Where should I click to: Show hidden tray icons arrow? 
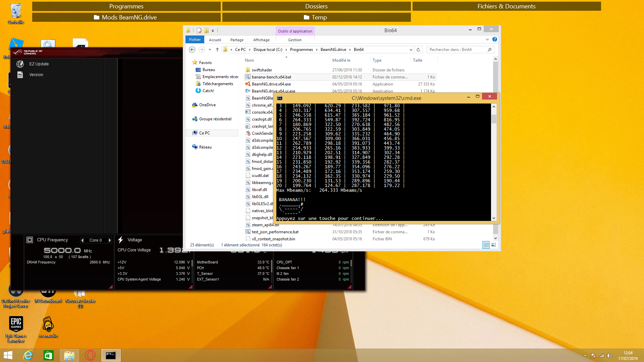tap(585, 356)
